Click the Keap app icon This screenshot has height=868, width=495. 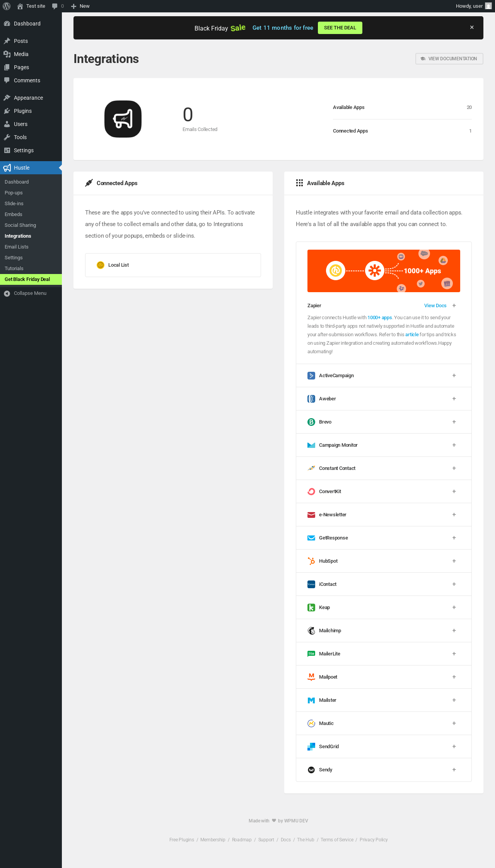pyautogui.click(x=311, y=608)
